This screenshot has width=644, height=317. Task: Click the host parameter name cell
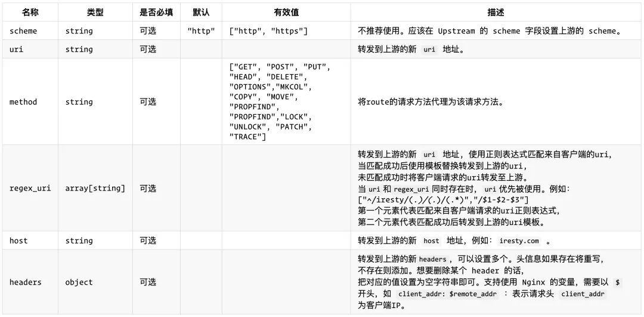point(18,241)
